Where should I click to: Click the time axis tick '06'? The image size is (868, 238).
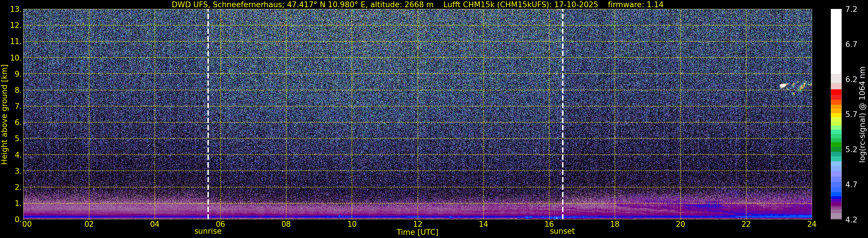[x=220, y=224]
